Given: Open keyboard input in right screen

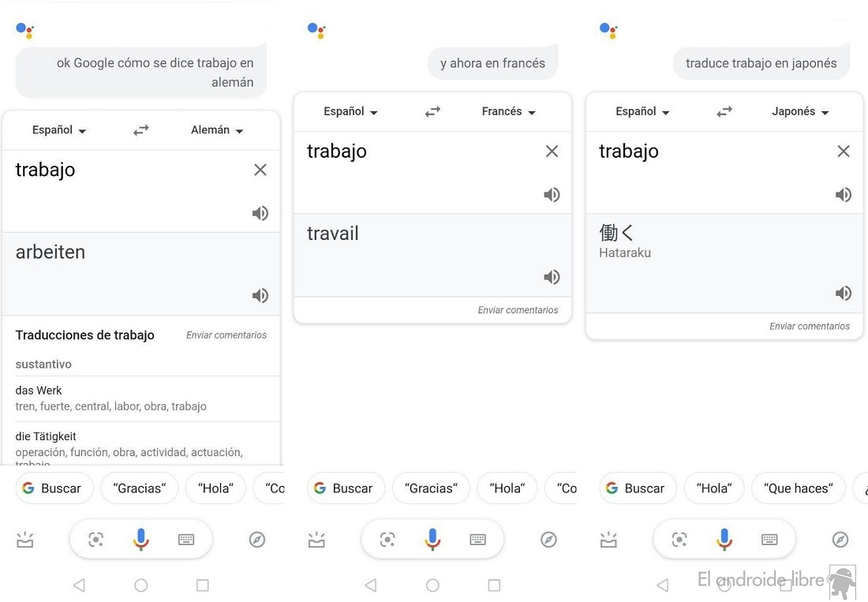Looking at the screenshot, I should tap(769, 540).
